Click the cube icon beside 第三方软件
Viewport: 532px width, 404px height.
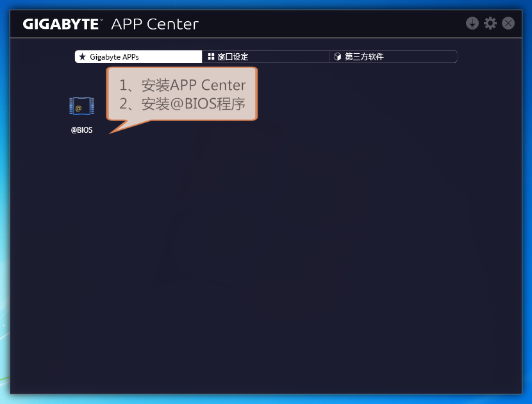pyautogui.click(x=338, y=57)
